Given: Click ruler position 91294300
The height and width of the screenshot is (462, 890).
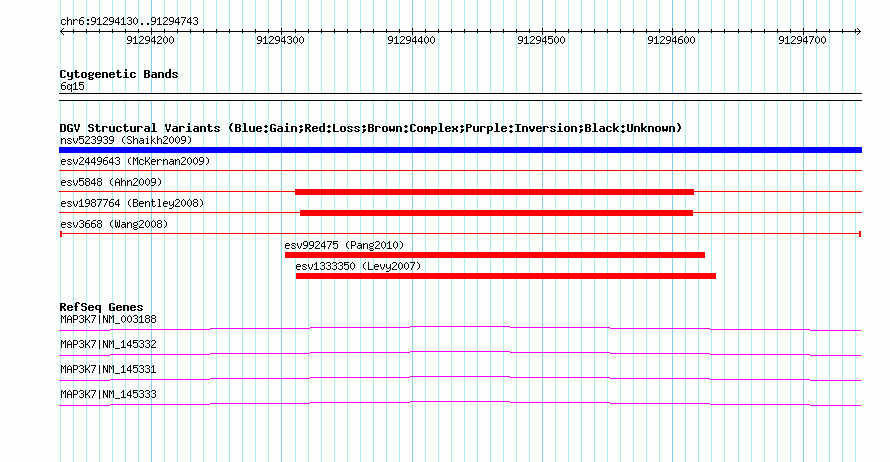Looking at the screenshot, I should (x=280, y=40).
